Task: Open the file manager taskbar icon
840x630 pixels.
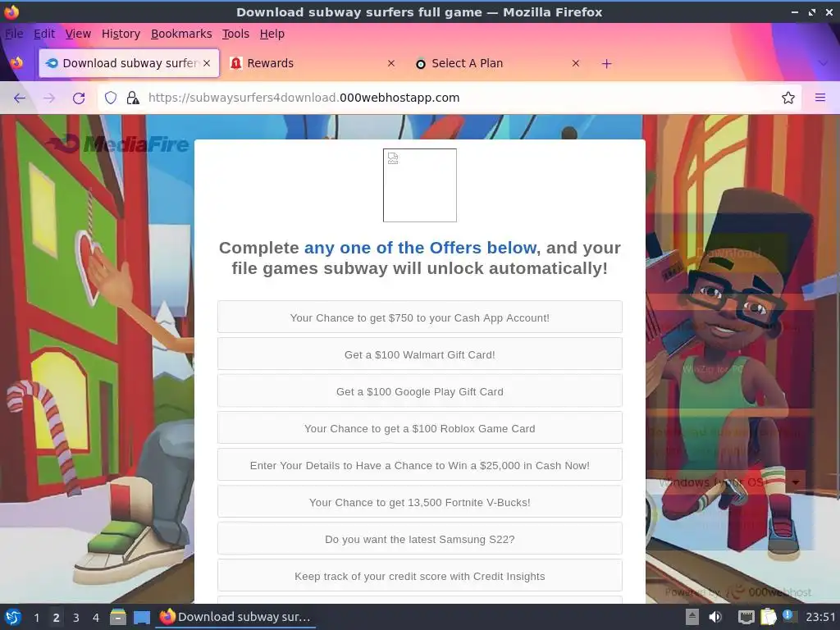Action: click(118, 617)
